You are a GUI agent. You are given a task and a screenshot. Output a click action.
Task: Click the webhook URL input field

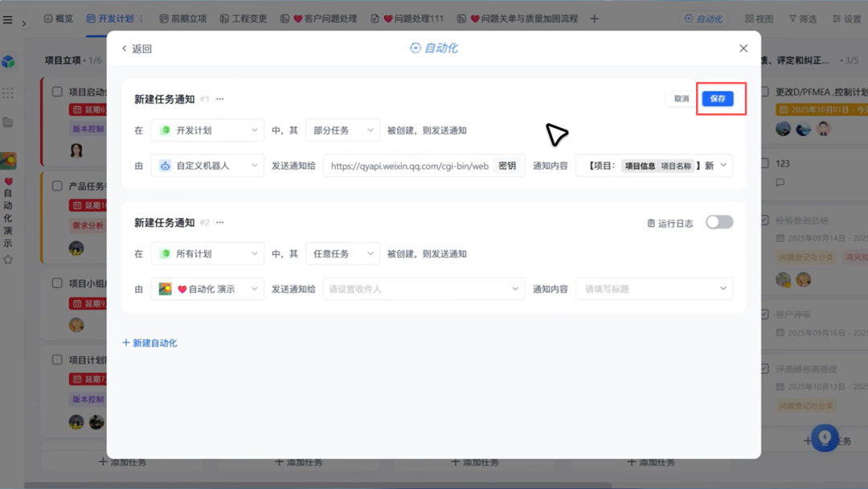(x=410, y=166)
